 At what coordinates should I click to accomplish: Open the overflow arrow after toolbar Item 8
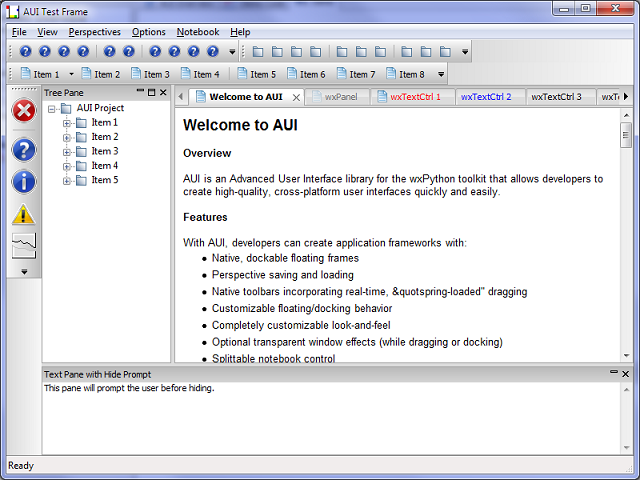click(x=441, y=74)
